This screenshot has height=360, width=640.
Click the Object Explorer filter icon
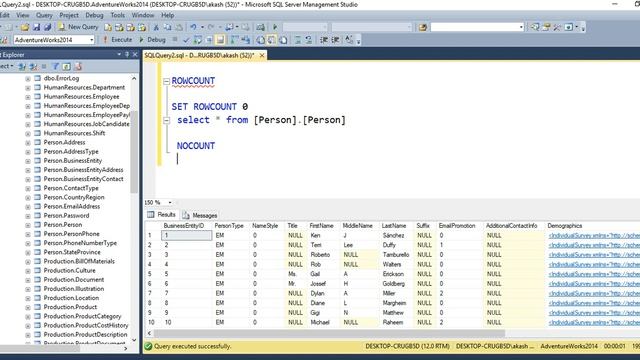[56, 66]
